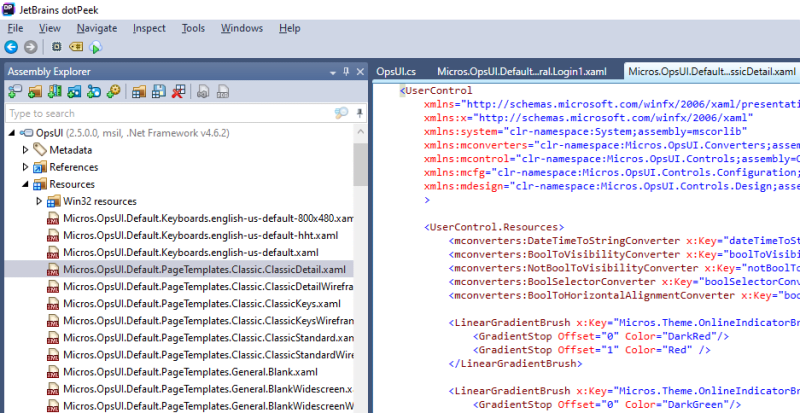
Task: Switch to the OpsUI.cs tab
Action: pos(396,71)
